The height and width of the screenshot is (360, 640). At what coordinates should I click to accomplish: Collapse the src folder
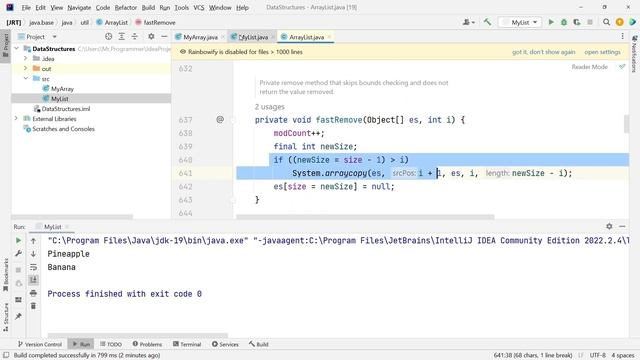click(26, 78)
